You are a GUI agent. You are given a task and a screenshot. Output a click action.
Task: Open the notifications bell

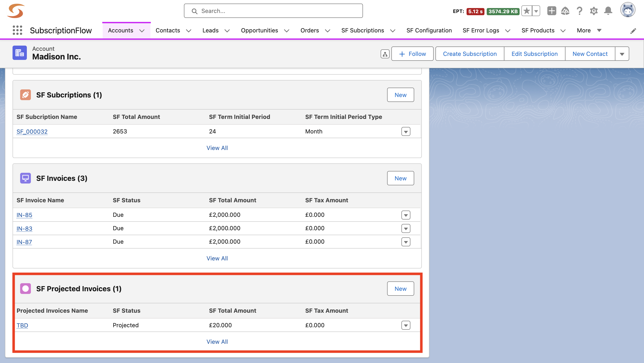608,11
